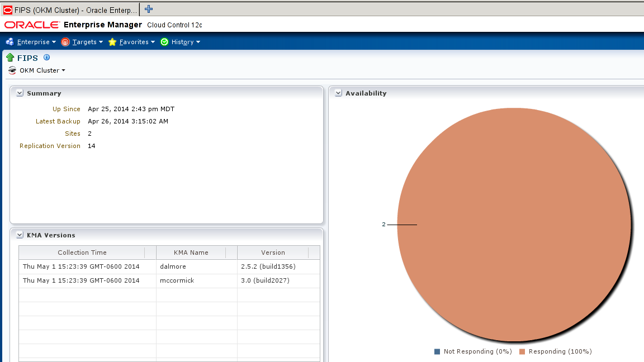Screen dimensions: 644x362
Task: Click dalmore row collection time cell
Action: click(87, 266)
